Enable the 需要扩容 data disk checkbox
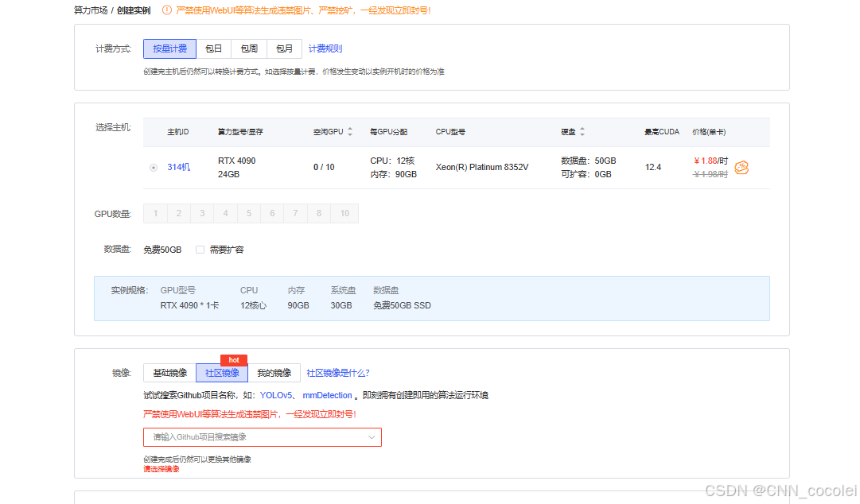860x504 pixels. coord(200,250)
